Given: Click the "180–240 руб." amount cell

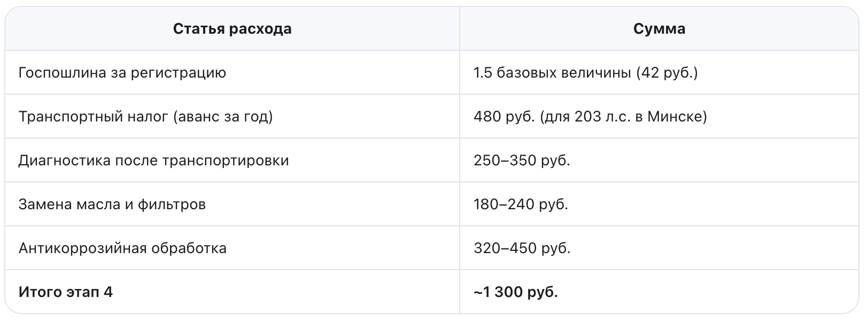Looking at the screenshot, I should pos(521,204).
